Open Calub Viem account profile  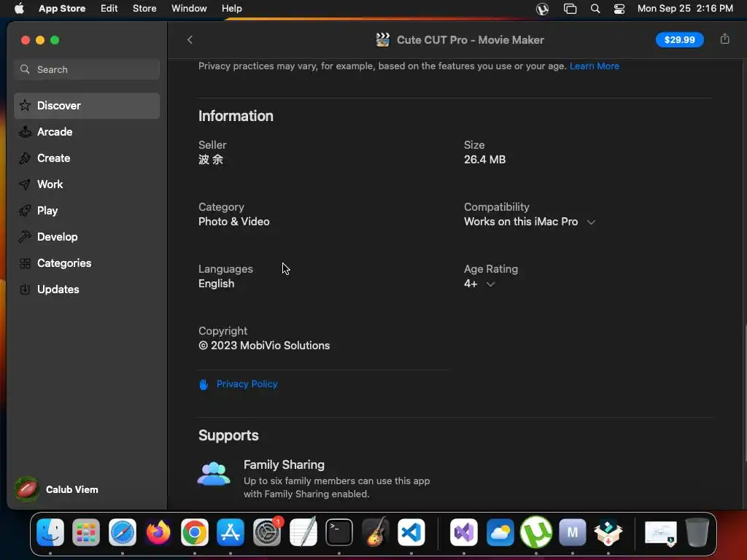coord(56,489)
